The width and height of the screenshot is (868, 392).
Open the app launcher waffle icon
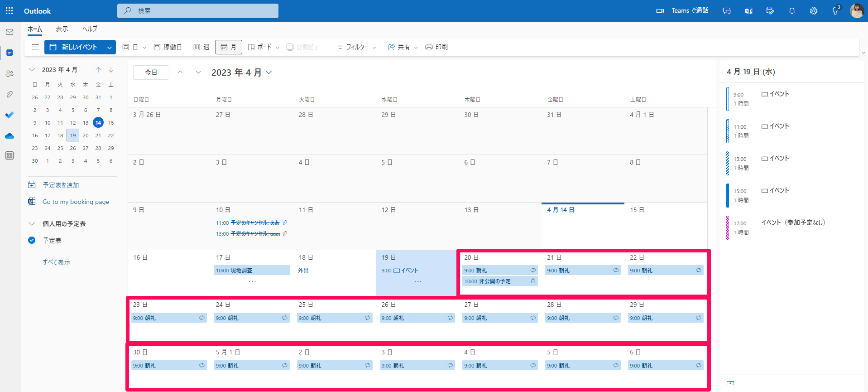pos(10,11)
